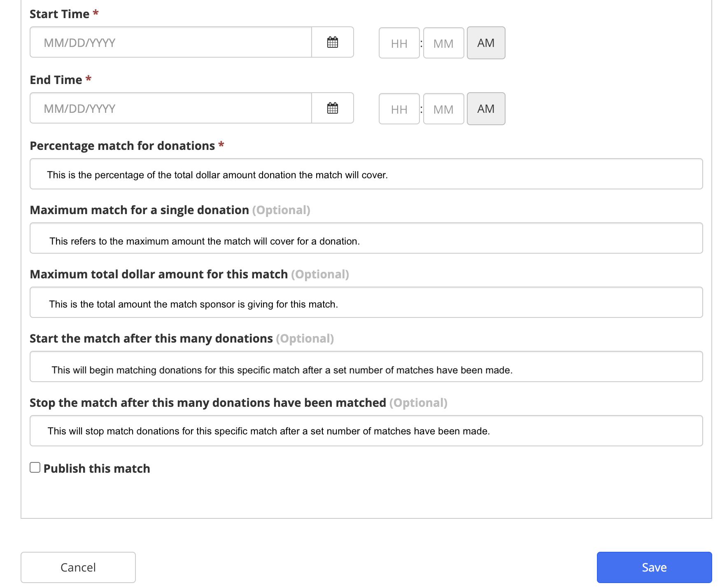This screenshot has width=727, height=588.
Task: Click the Start Time hour field
Action: [x=398, y=43]
